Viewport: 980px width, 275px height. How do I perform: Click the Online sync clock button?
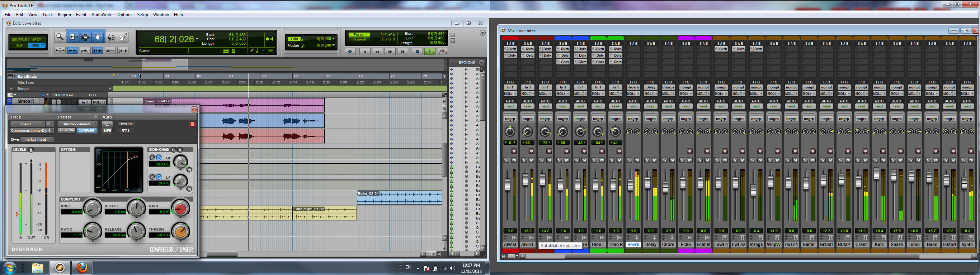click(350, 52)
